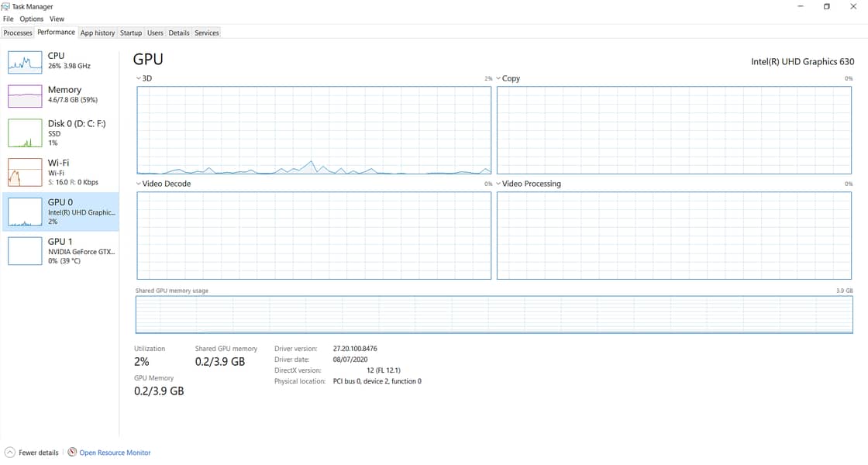Switch to the Processes tab
The height and width of the screenshot is (465, 868).
tap(18, 33)
